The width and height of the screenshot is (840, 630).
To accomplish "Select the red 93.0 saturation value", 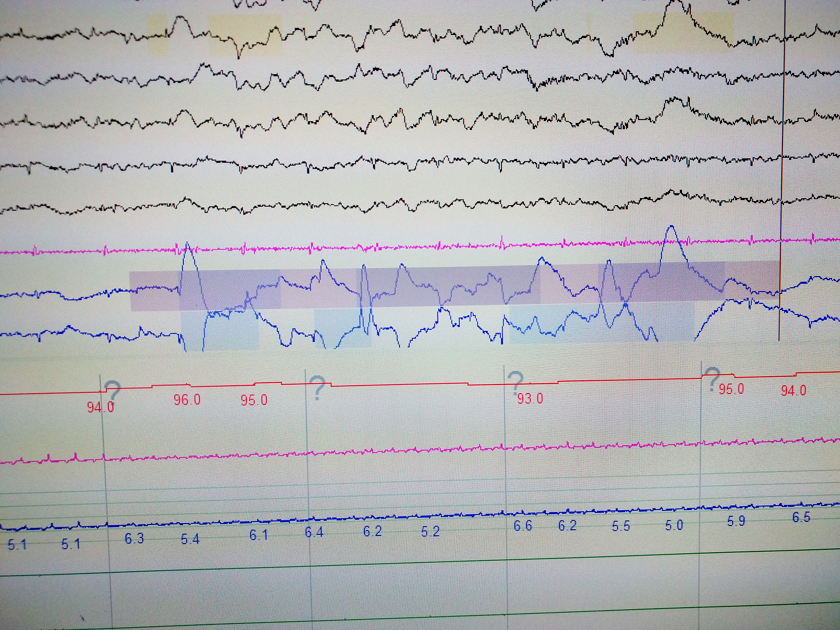I will 530,398.
